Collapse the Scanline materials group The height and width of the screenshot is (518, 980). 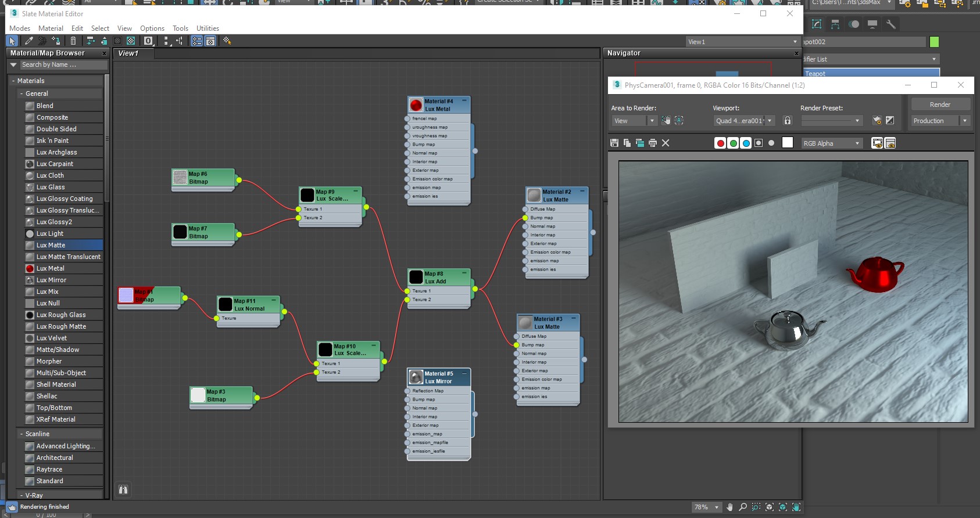click(x=22, y=434)
